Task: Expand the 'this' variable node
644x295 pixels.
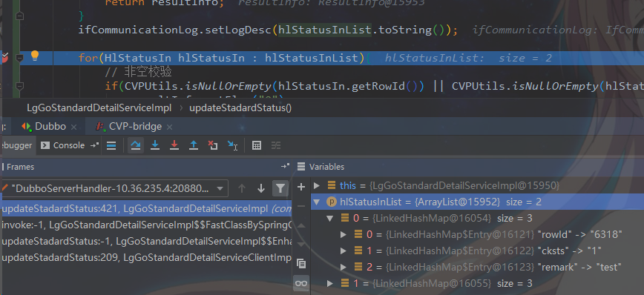Action: point(317,185)
